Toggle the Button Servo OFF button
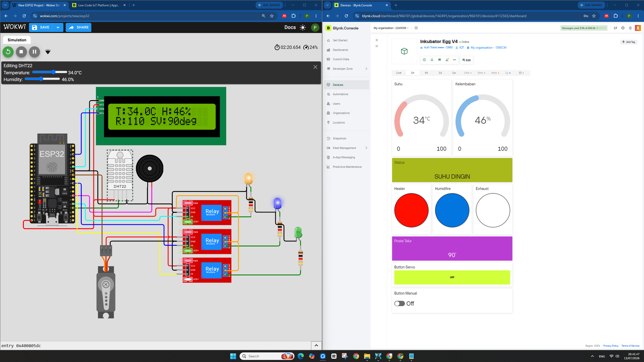Screen dimensions: 644x362 tap(452, 277)
